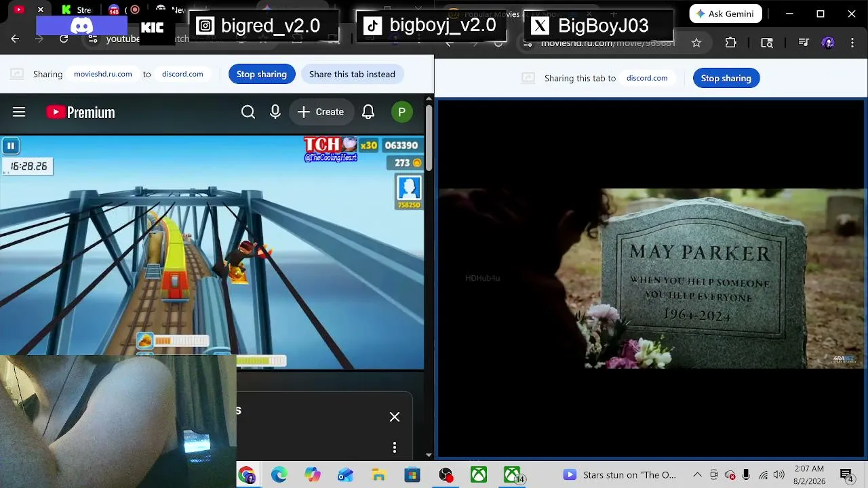This screenshot has height=488, width=868.
Task: Click the scrollbar down arrow on YouTube page
Action: coord(429,455)
